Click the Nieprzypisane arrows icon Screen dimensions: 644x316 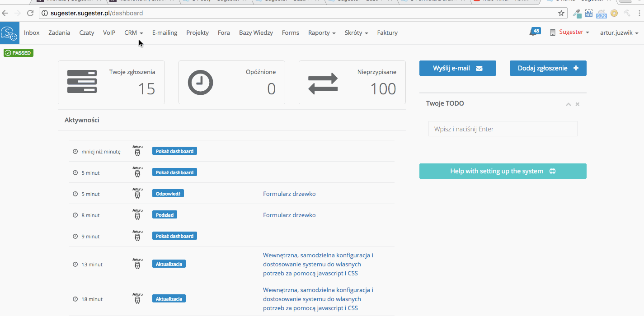[x=323, y=84]
